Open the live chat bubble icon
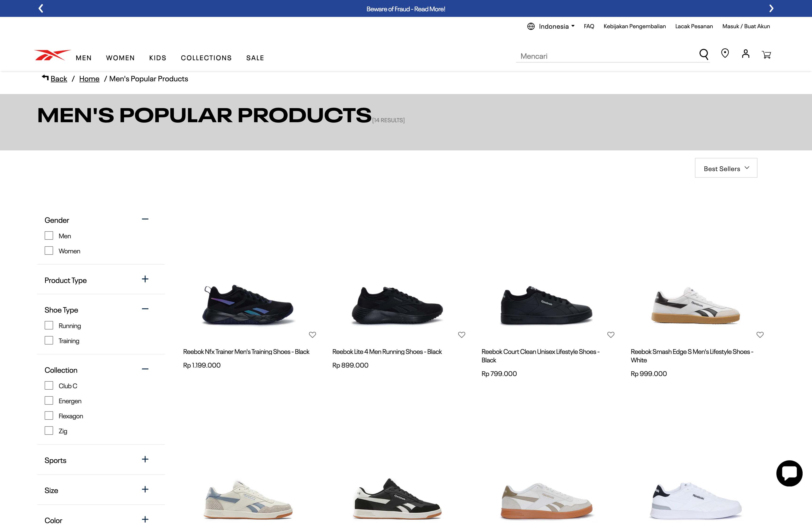812x525 pixels. tap(789, 473)
